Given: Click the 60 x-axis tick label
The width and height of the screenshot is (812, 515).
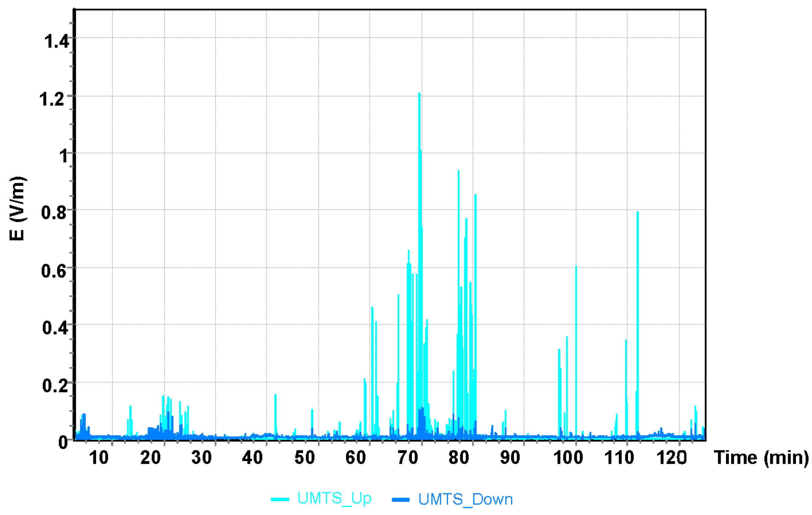Looking at the screenshot, I should coord(355,458).
